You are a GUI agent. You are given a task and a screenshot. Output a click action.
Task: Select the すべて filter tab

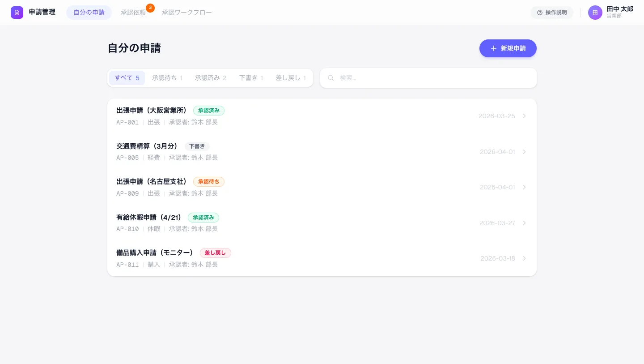coord(127,78)
